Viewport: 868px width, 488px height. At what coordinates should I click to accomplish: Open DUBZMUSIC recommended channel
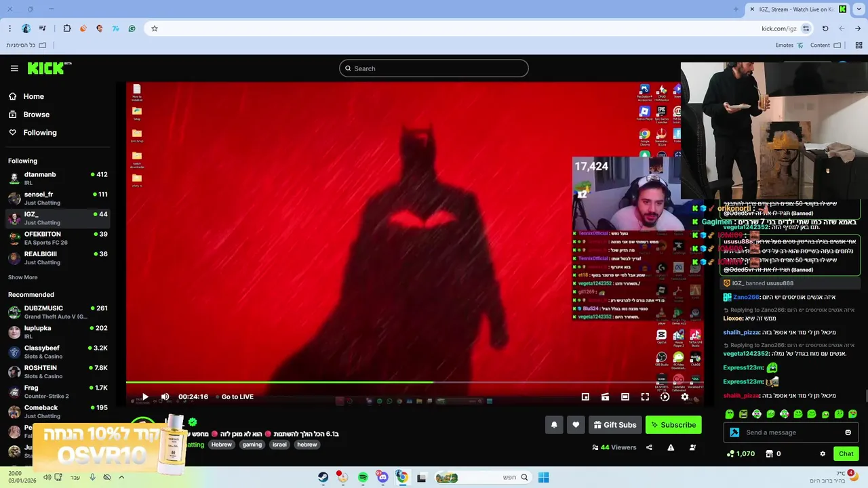coord(58,312)
